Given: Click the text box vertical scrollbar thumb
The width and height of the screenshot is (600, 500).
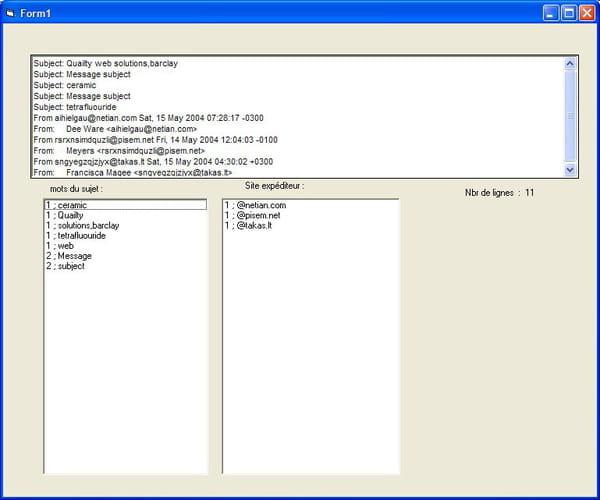Looking at the screenshot, I should tap(570, 115).
